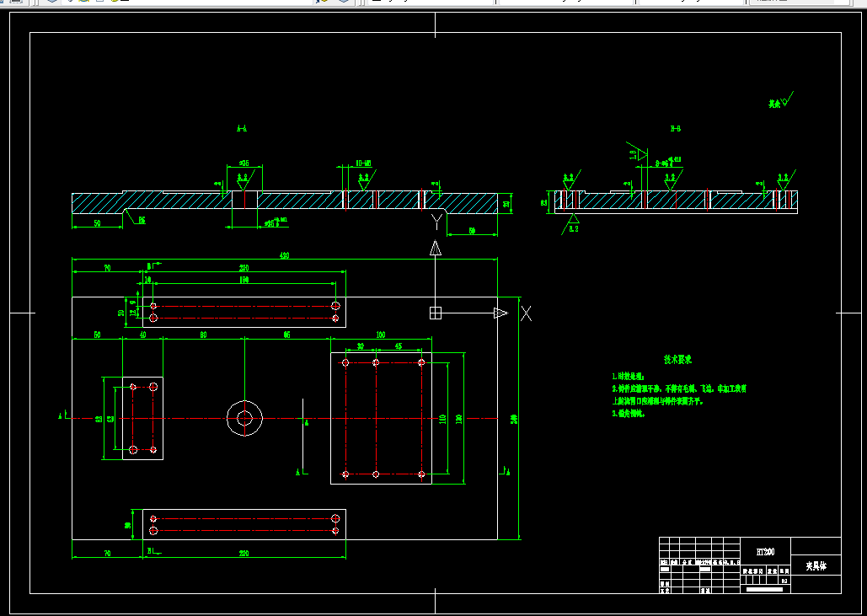Viewport: 867px width, 616px height.
Task: Click the UCS origin square marker
Action: pos(436,313)
